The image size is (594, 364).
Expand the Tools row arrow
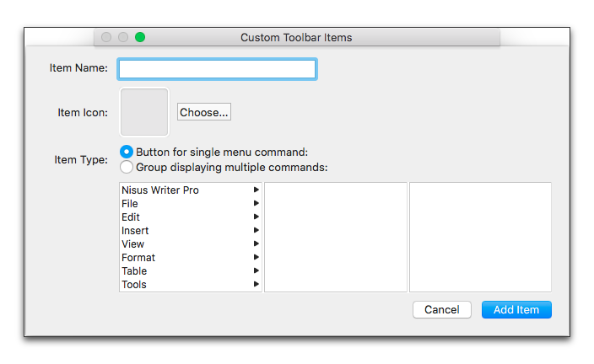tap(256, 284)
